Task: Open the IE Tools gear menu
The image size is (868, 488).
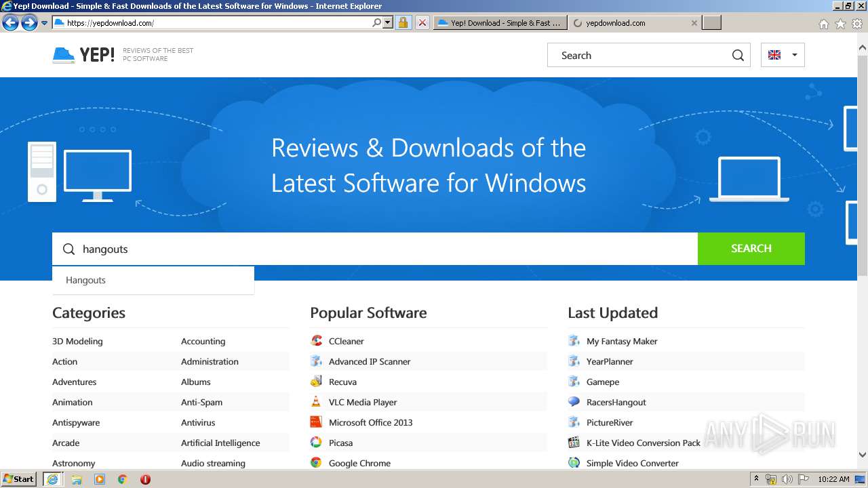Action: [857, 24]
